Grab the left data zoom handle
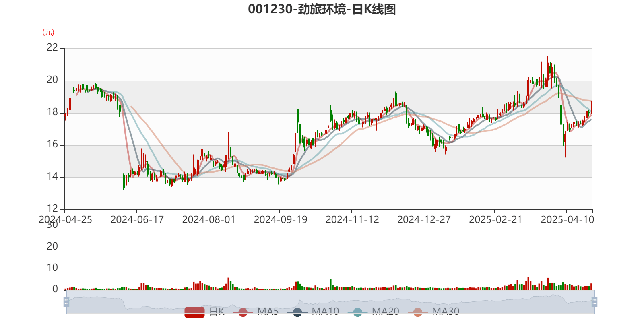The image size is (644, 322). (66, 301)
